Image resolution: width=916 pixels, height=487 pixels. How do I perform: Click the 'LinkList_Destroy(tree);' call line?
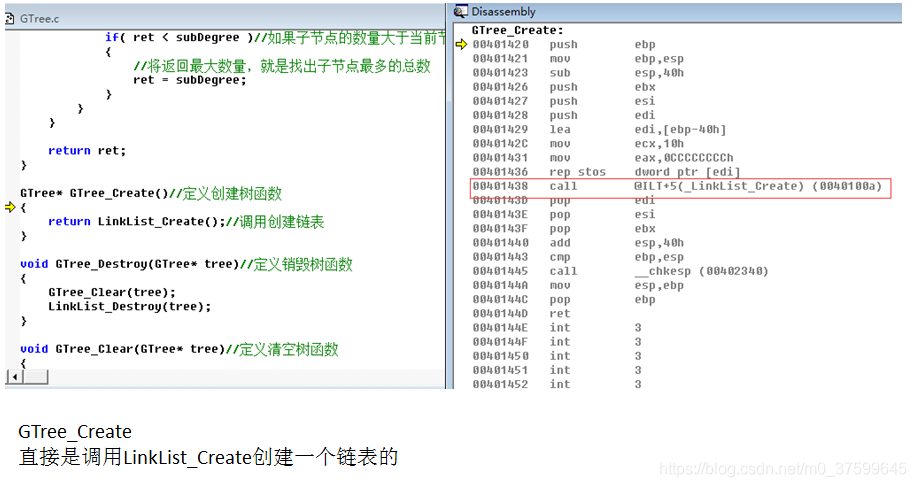pyautogui.click(x=130, y=307)
